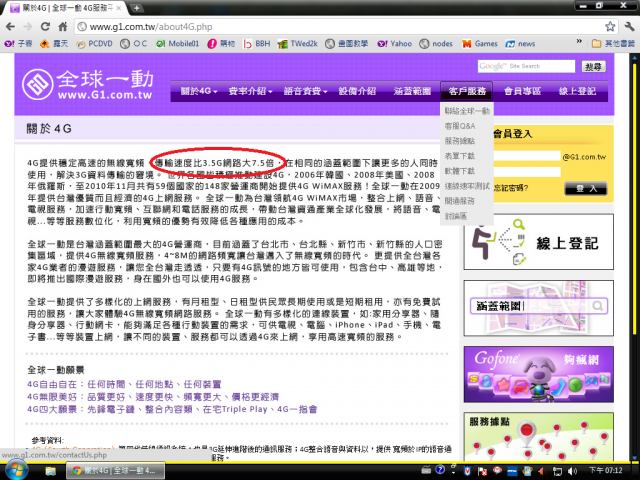The height and width of the screenshot is (480, 640).
Task: Select 開通服務 in the dropdown
Action: point(467,201)
